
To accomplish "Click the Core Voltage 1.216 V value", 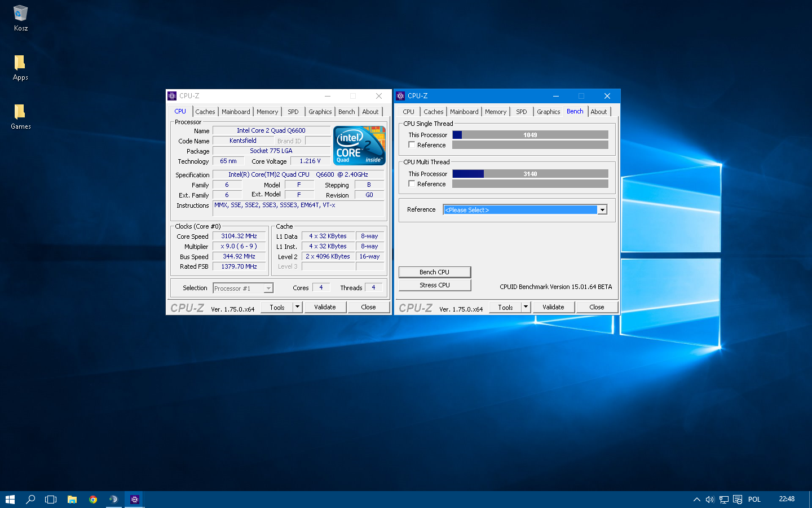I will coord(310,161).
